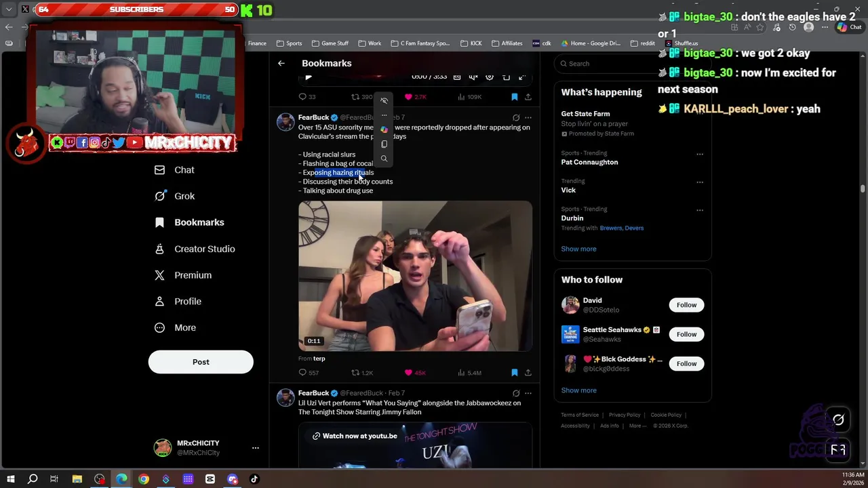
Task: Open Chat in the X sidebar
Action: [x=174, y=170]
